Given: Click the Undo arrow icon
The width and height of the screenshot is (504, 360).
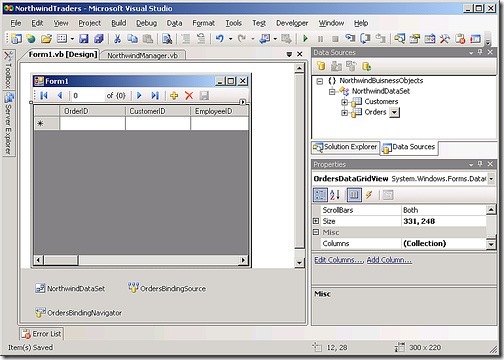Looking at the screenshot, I should pos(219,39).
